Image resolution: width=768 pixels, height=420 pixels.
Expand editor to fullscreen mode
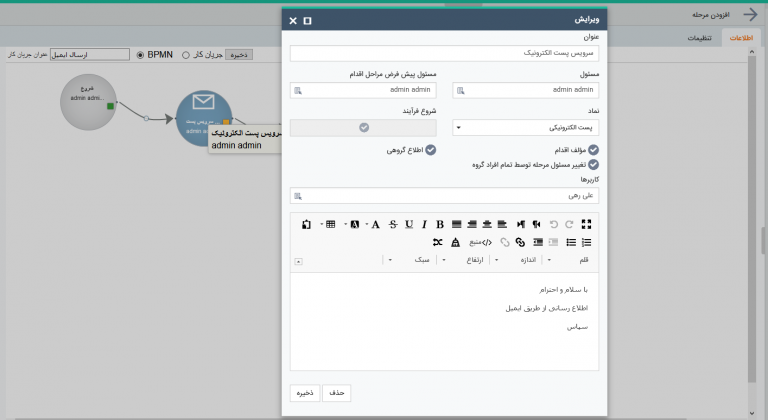click(x=586, y=224)
